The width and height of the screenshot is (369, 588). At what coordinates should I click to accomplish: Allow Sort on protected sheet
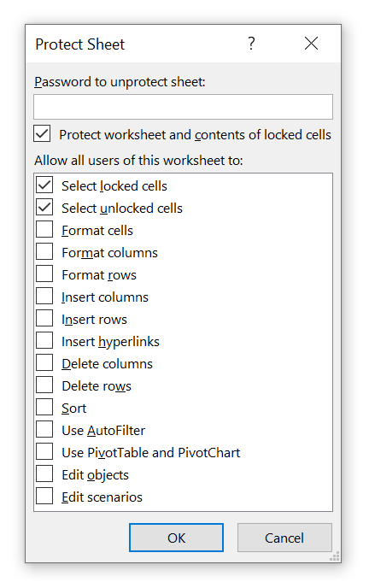pos(44,408)
